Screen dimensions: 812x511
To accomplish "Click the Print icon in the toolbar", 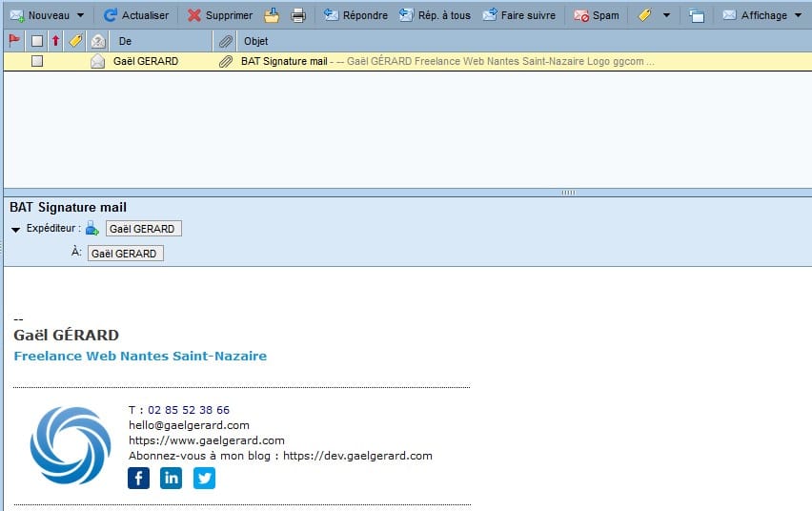I will (x=298, y=15).
